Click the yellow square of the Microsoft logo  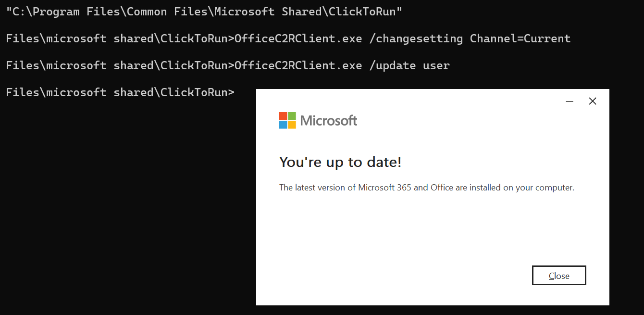pos(292,125)
